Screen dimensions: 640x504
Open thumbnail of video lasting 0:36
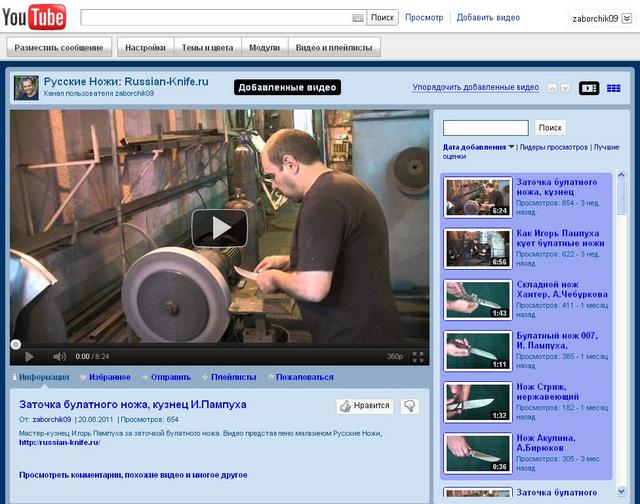pyautogui.click(x=478, y=453)
